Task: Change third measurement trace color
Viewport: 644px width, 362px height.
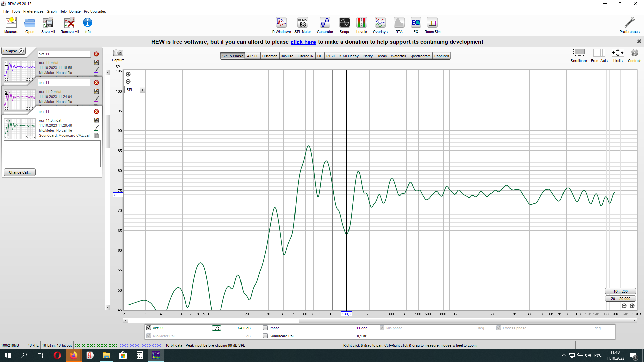Action: 96,128
